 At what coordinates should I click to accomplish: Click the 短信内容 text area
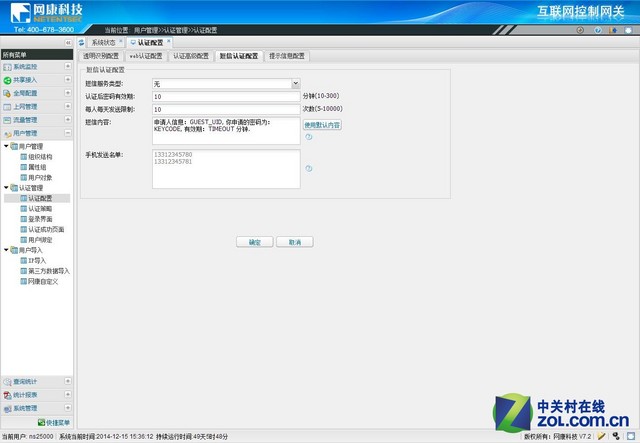226,131
